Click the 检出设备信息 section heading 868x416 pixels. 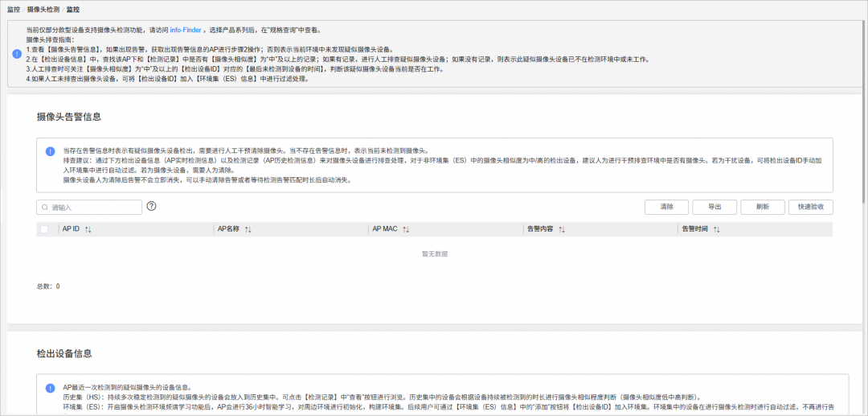point(64,353)
